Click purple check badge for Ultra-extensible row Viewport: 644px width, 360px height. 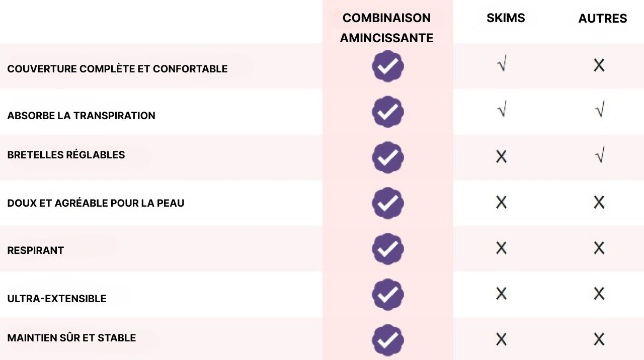tap(387, 295)
